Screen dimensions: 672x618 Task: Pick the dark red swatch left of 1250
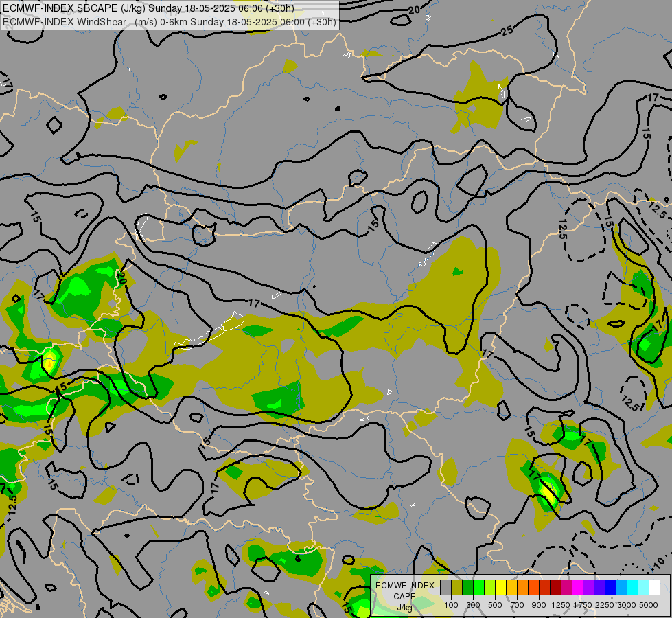555,588
